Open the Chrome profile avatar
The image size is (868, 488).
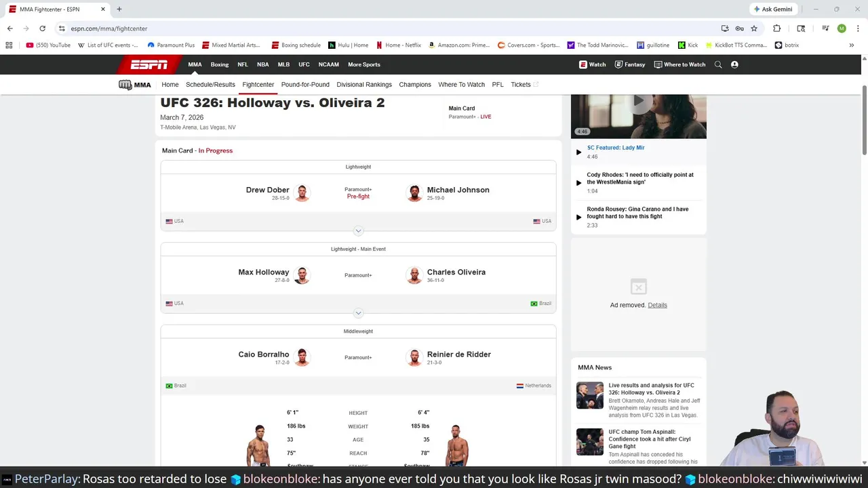click(842, 28)
